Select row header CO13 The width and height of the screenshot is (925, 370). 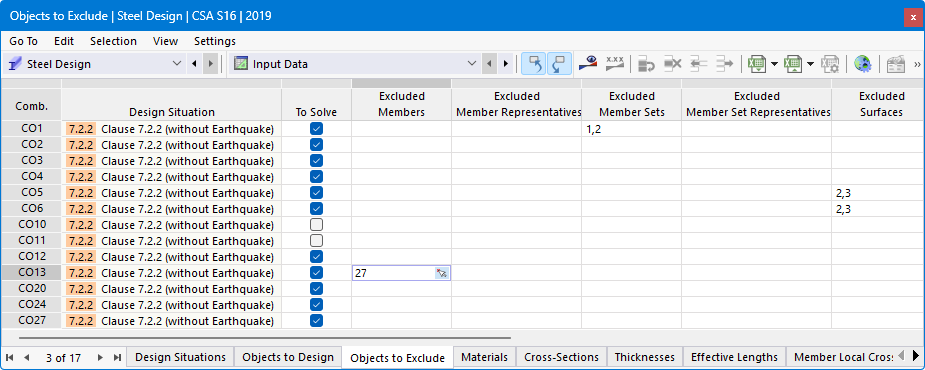[31, 273]
